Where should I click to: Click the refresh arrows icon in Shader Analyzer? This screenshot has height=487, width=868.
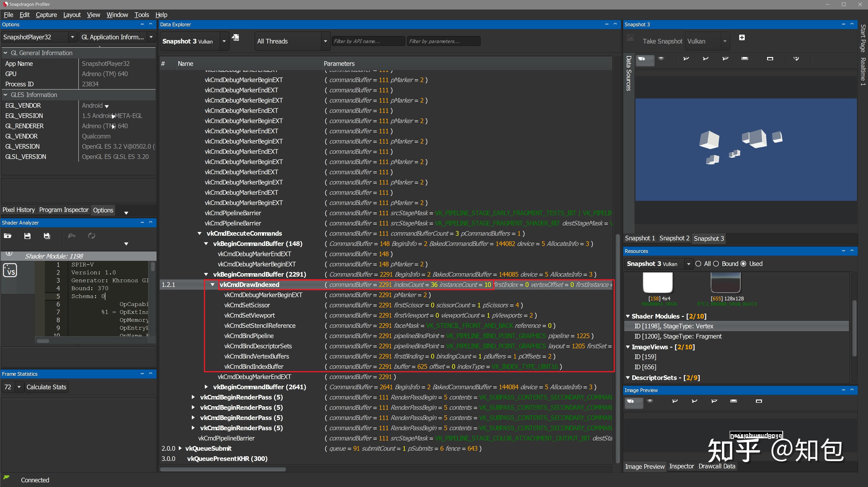point(92,236)
